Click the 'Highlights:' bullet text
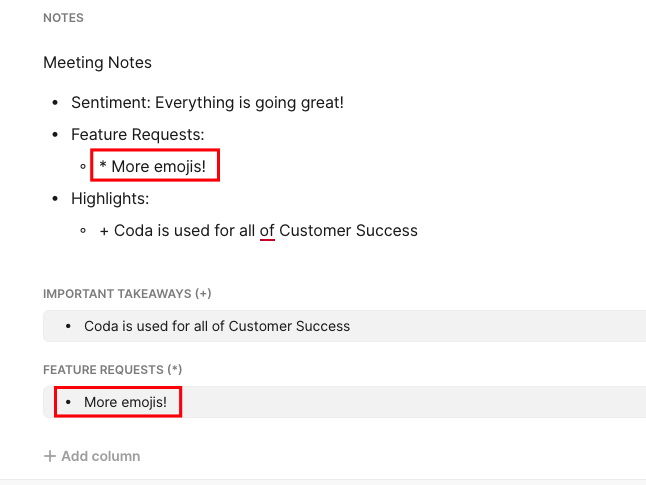Image resolution: width=646 pixels, height=485 pixels. coord(110,198)
